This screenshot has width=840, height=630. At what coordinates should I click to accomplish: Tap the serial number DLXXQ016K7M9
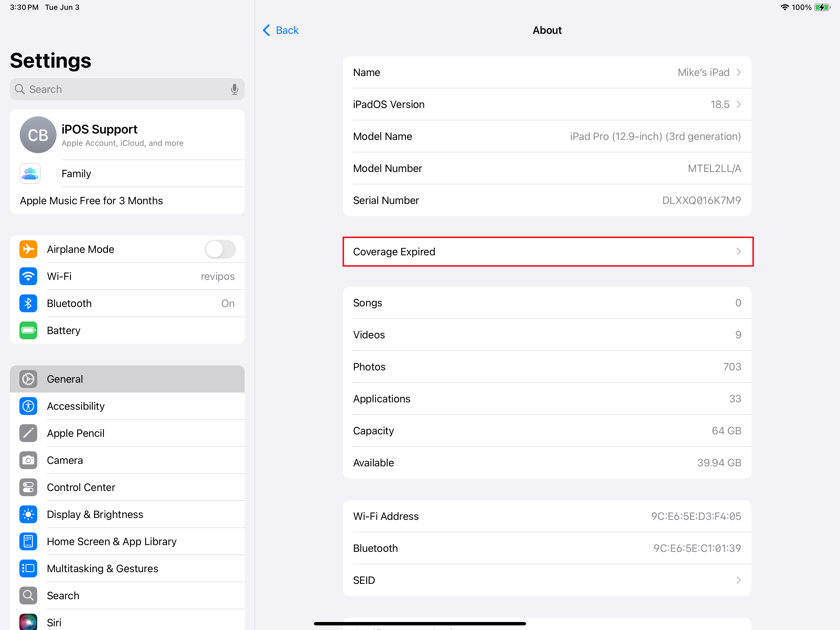click(x=701, y=200)
